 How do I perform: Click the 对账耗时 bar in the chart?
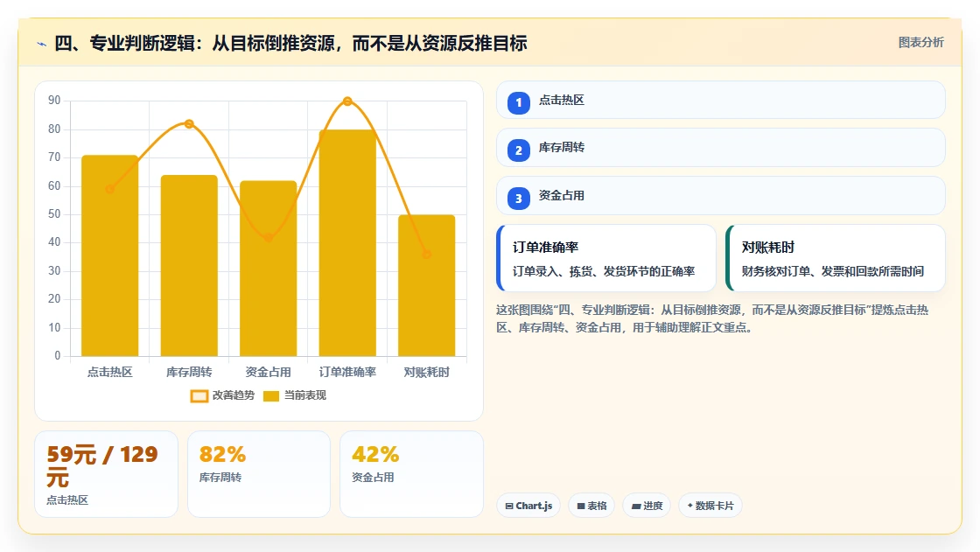[427, 286]
